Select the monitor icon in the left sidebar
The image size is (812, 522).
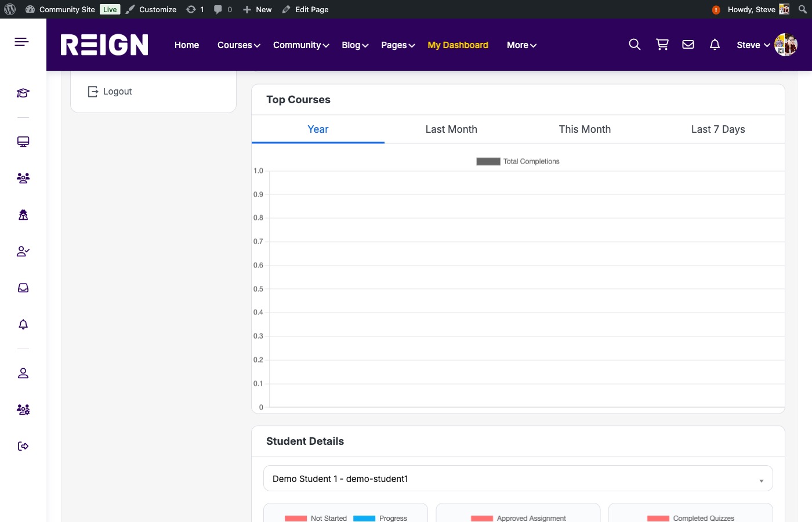23,142
